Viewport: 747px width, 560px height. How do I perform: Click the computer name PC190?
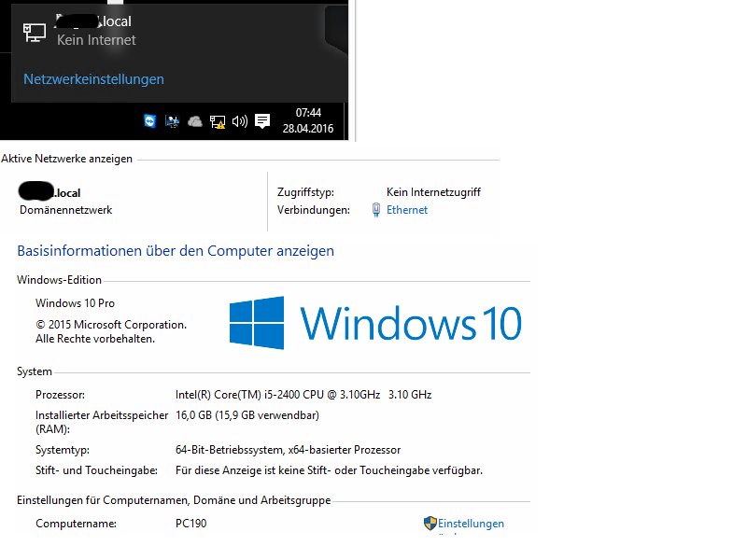point(191,524)
